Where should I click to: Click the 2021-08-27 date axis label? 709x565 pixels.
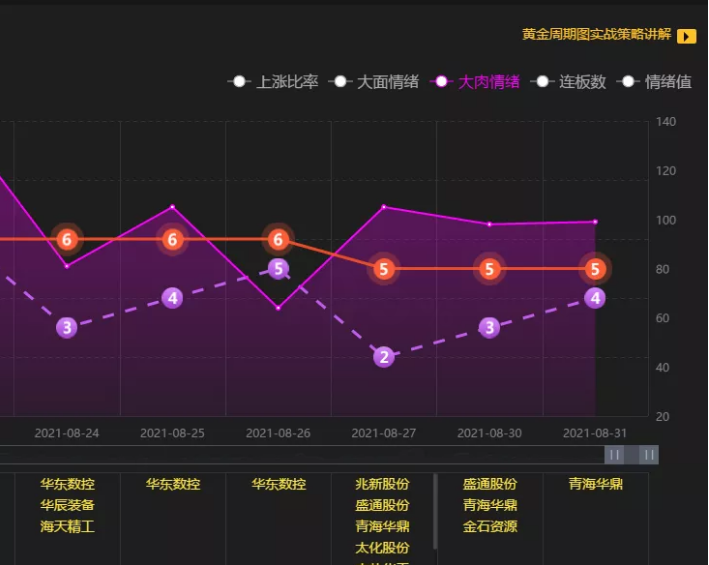384,433
